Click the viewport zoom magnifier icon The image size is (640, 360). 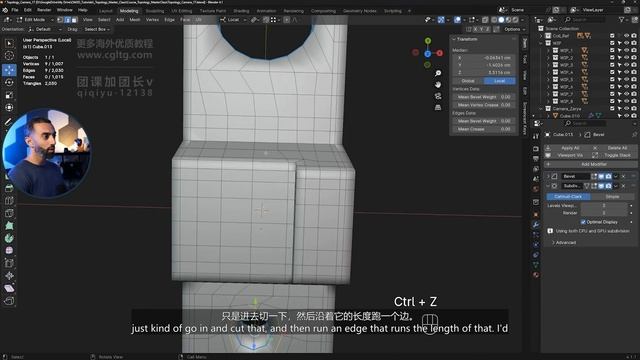(x=438, y=73)
